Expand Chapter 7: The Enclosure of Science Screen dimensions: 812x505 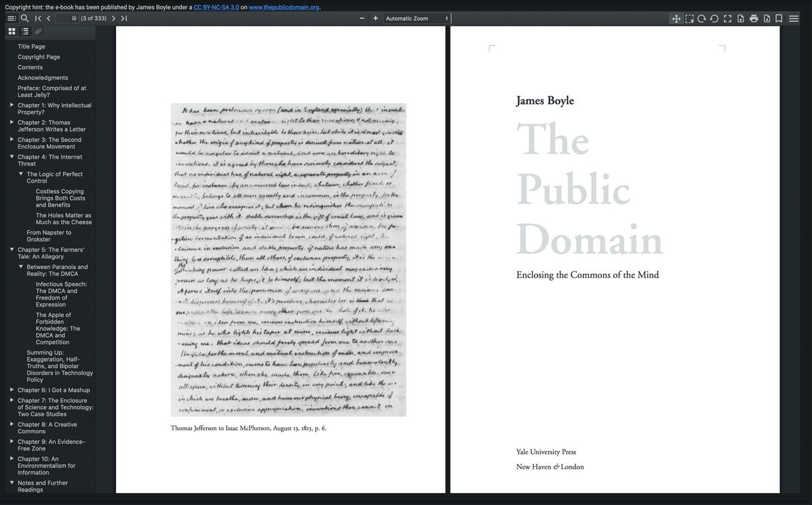pyautogui.click(x=12, y=400)
